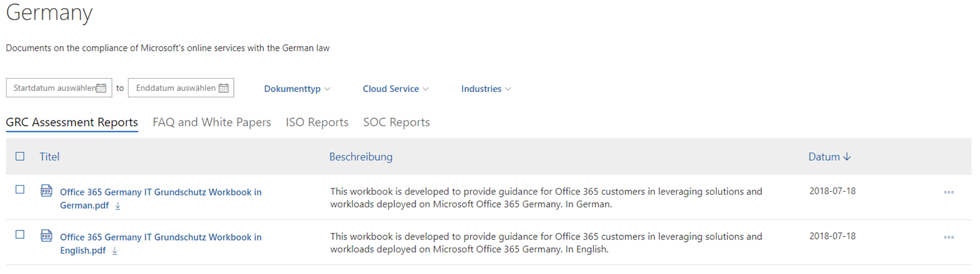This screenshot has height=274, width=980.
Task: Tick the select-all checkbox in header
Action: [x=20, y=156]
